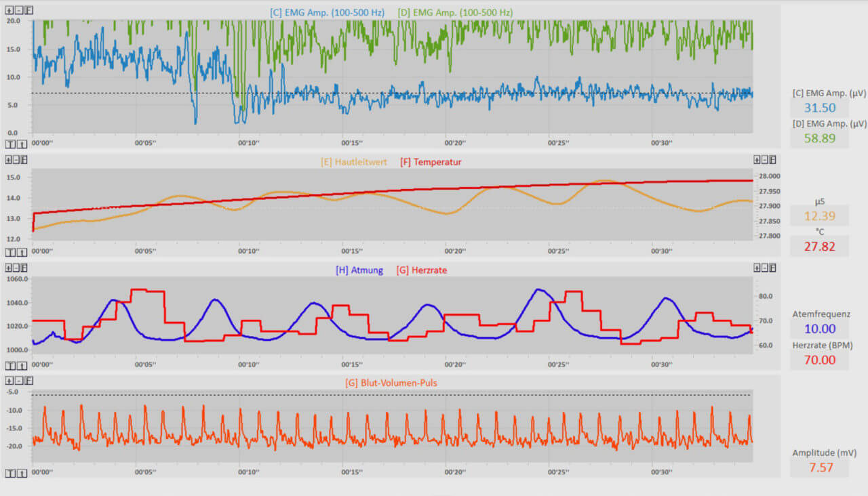The image size is (868, 496).
Task: Zoom out on the Herzrate right axis
Action: [765, 268]
